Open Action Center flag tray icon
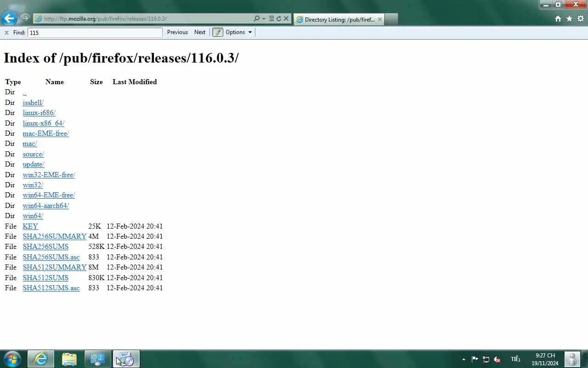This screenshot has height=368, width=588. pyautogui.click(x=475, y=359)
